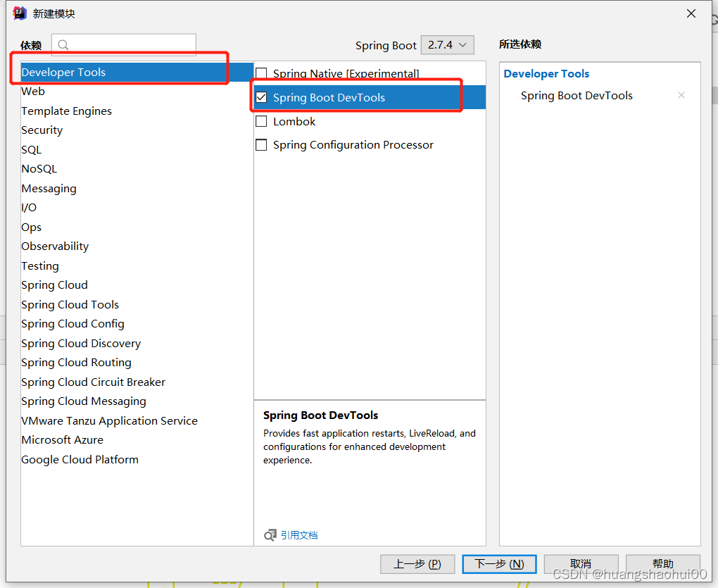Uncheck Spring Boot DevTools dependency
Image resolution: width=718 pixels, height=588 pixels.
coord(261,96)
